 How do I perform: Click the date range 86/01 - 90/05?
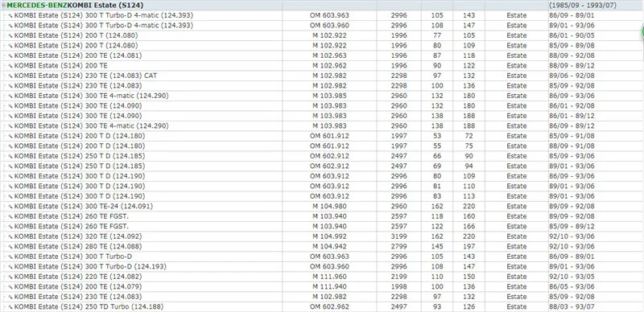coord(572,35)
